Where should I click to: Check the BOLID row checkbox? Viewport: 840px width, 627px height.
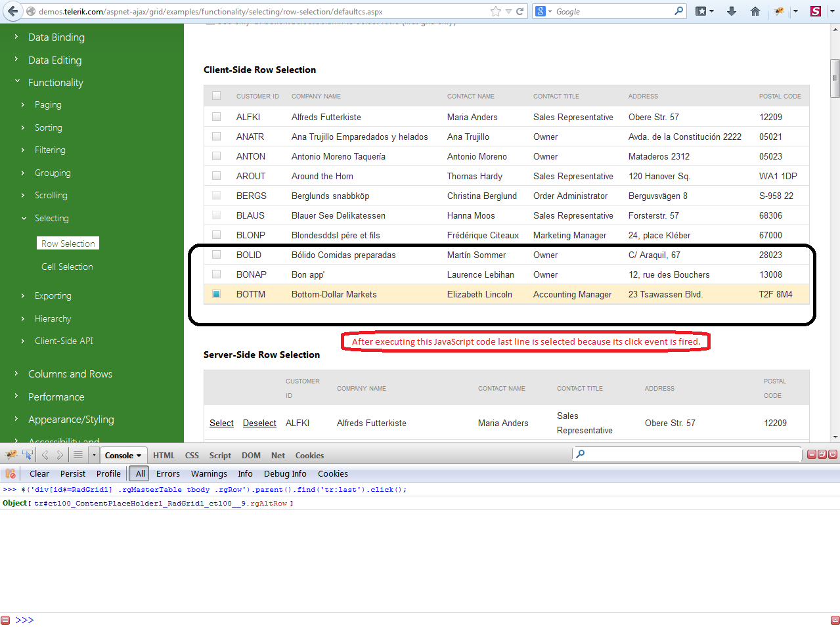tap(216, 255)
